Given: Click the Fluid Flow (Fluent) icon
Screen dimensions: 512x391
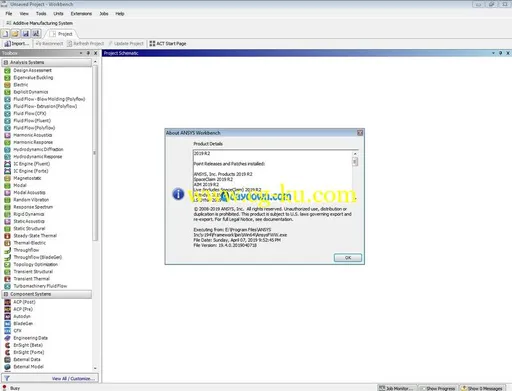Looking at the screenshot, I should [x=7, y=121].
